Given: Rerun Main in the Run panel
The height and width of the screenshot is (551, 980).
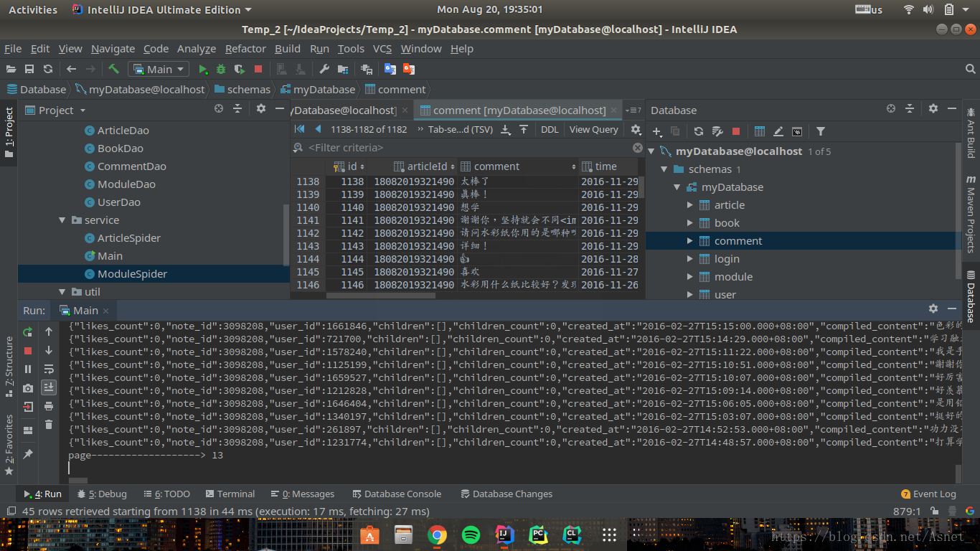Looking at the screenshot, I should coord(28,331).
